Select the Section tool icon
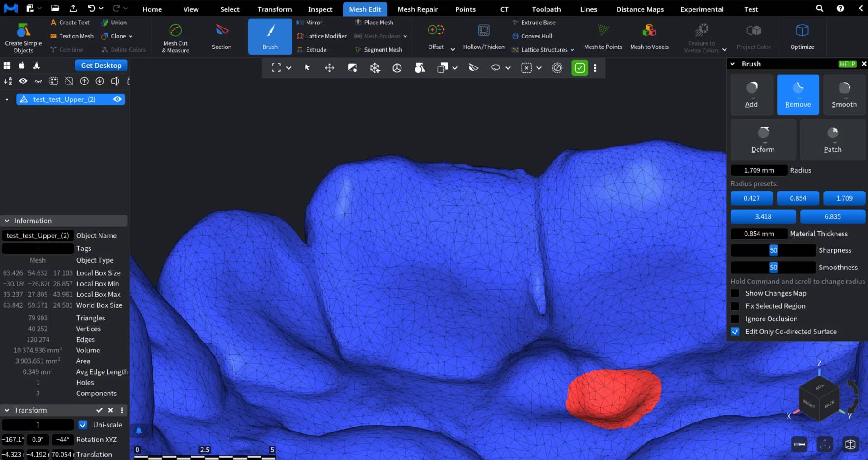This screenshot has width=868, height=460. pos(222,31)
